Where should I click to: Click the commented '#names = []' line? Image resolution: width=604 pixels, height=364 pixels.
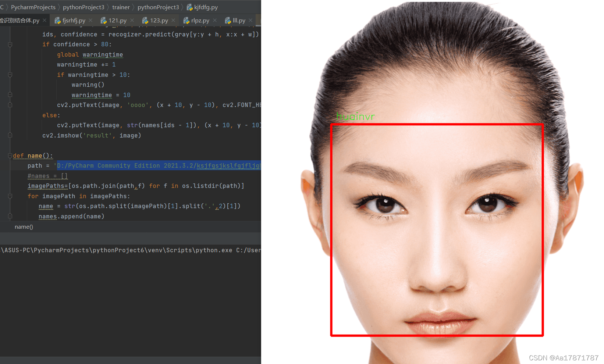(47, 176)
